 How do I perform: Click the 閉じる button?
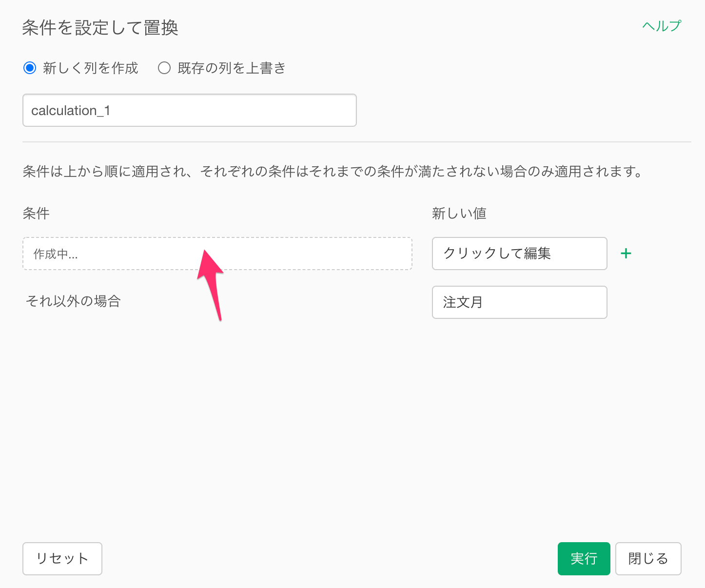tap(648, 559)
